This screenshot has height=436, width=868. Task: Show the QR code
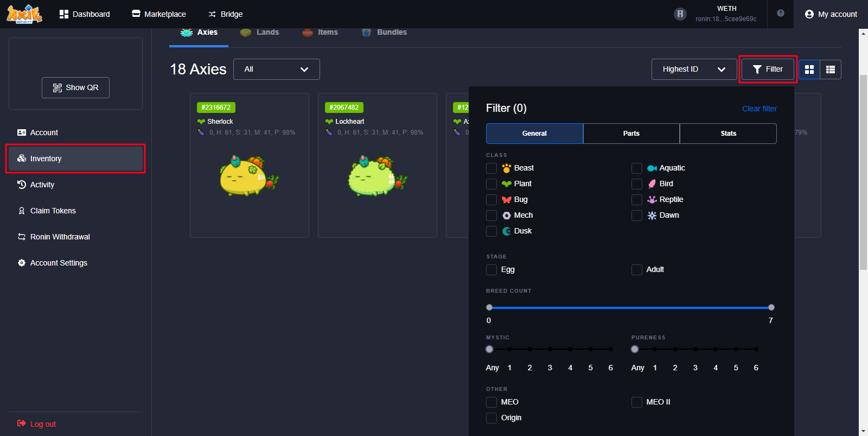(75, 87)
